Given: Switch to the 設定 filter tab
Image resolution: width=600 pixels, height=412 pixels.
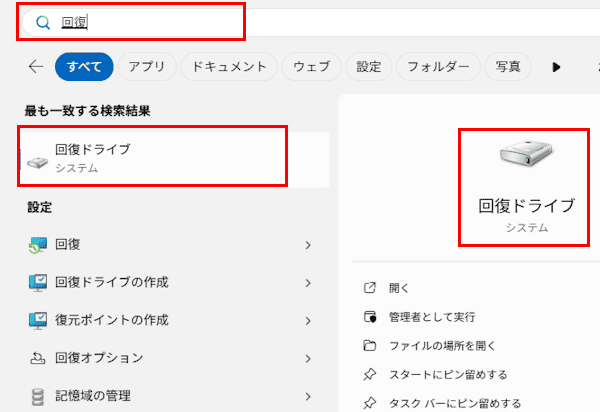Looking at the screenshot, I should pyautogui.click(x=369, y=67).
